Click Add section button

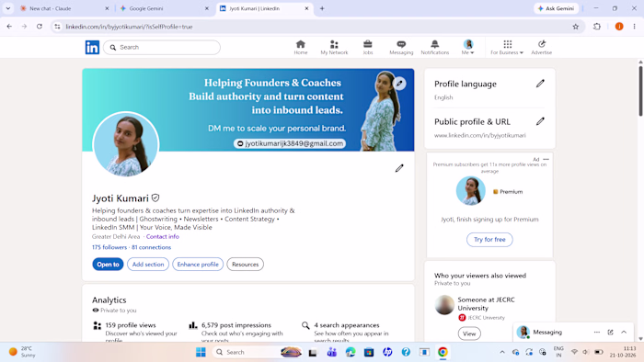coord(148,265)
